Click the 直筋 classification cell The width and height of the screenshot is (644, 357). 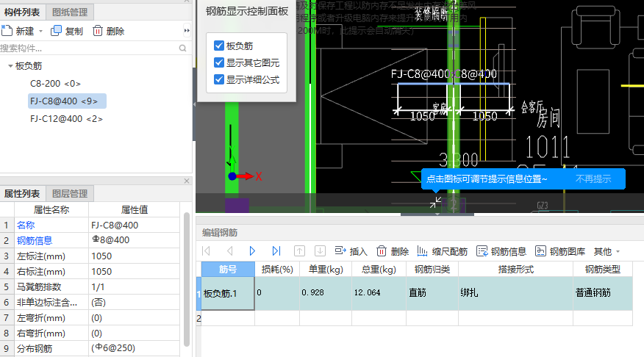tap(432, 293)
